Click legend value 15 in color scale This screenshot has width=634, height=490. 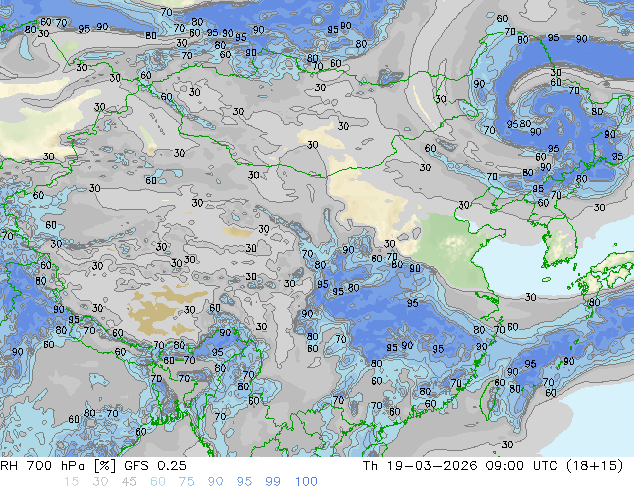click(x=71, y=482)
